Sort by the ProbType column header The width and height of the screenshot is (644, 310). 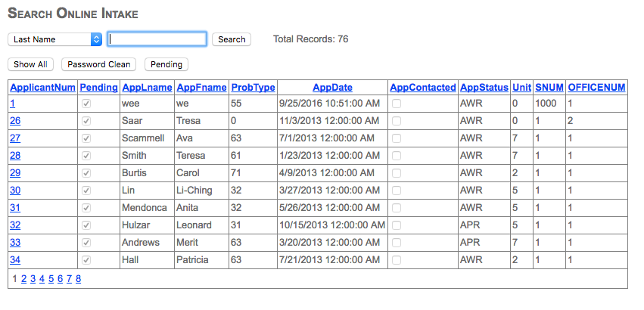(253, 88)
